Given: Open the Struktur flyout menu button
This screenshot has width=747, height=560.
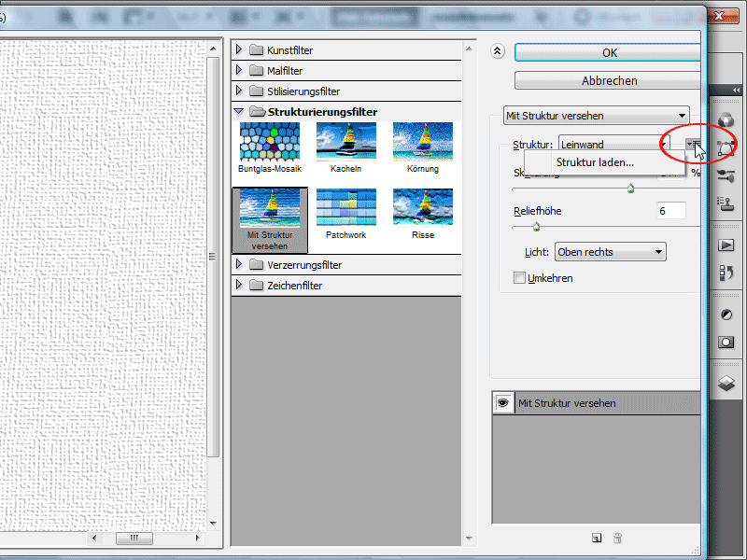Looking at the screenshot, I should (x=693, y=144).
